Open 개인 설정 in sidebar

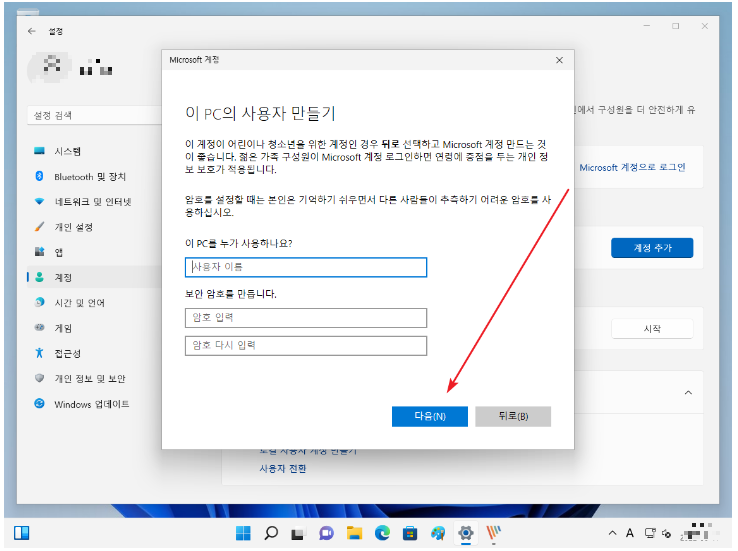(x=94, y=227)
